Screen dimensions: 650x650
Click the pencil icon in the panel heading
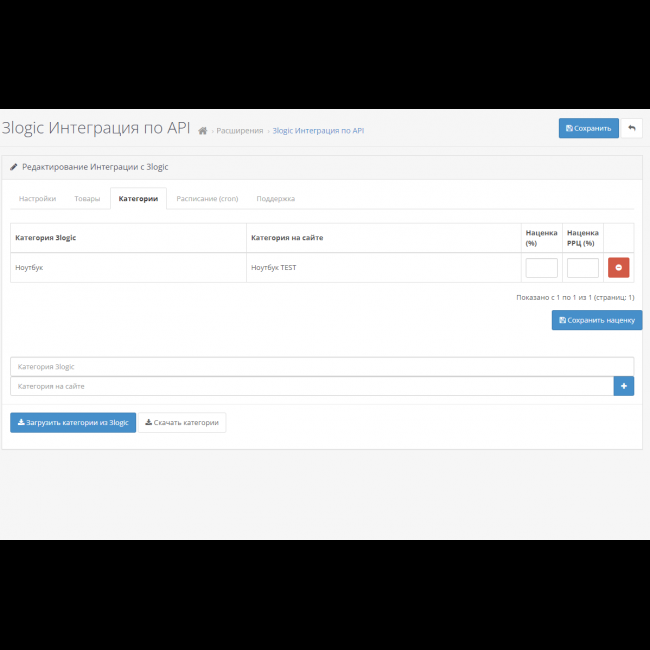[14, 167]
